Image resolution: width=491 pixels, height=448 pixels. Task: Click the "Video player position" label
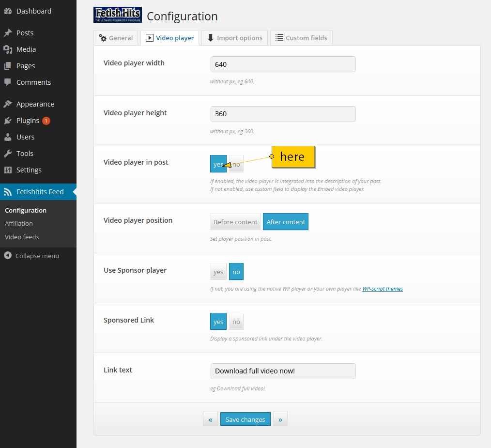click(138, 220)
